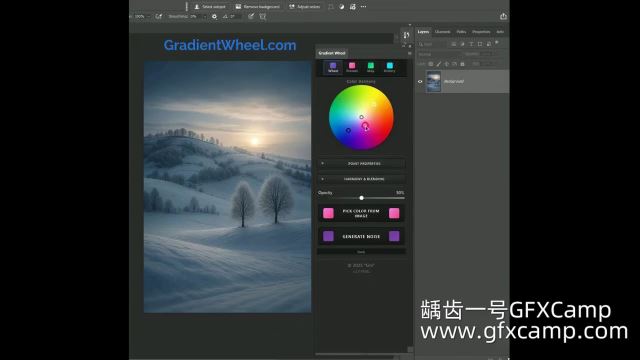Open the symmetry butterfly options icon

tap(262, 17)
